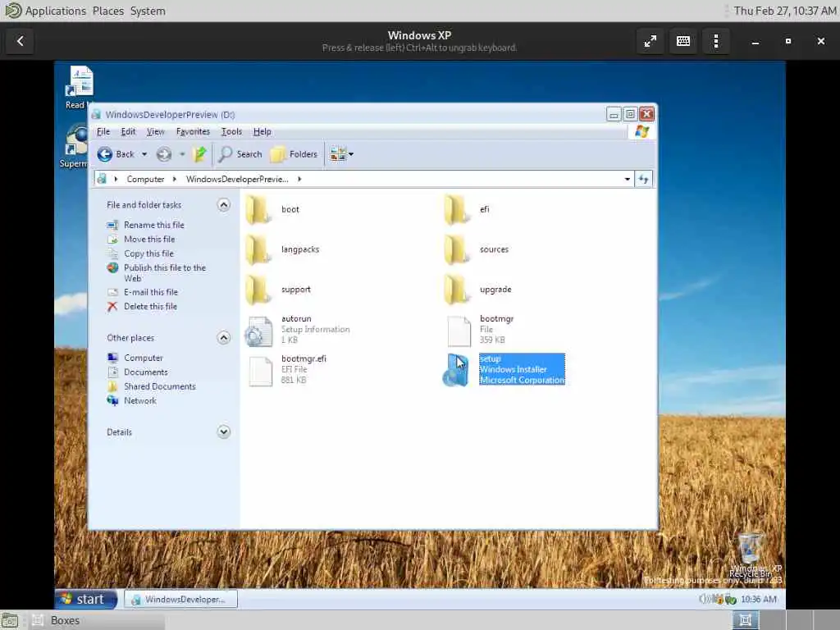Open the Views icon in toolbar
The width and height of the screenshot is (840, 630).
337,154
